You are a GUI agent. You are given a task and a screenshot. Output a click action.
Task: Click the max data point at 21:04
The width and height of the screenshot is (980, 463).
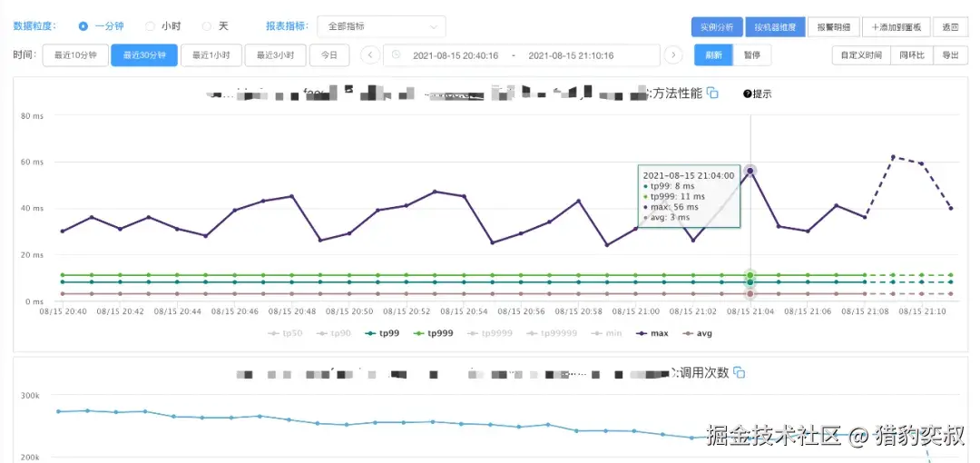[x=750, y=171]
